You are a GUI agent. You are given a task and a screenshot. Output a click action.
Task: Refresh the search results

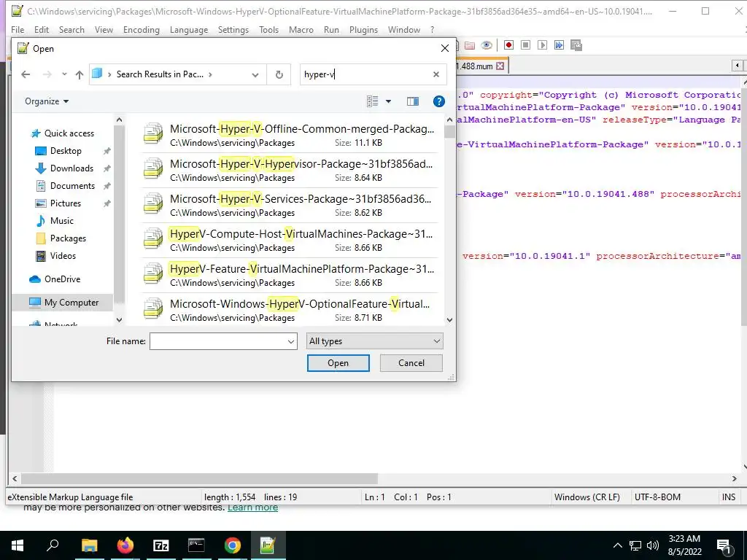click(279, 75)
